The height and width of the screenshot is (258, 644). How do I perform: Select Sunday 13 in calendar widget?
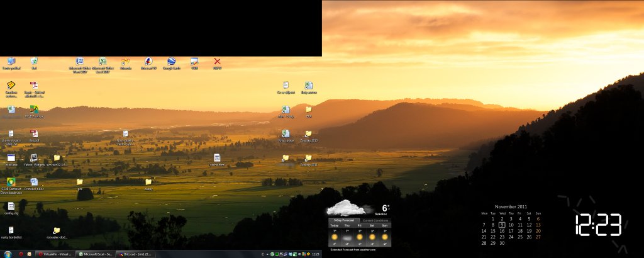point(538,225)
